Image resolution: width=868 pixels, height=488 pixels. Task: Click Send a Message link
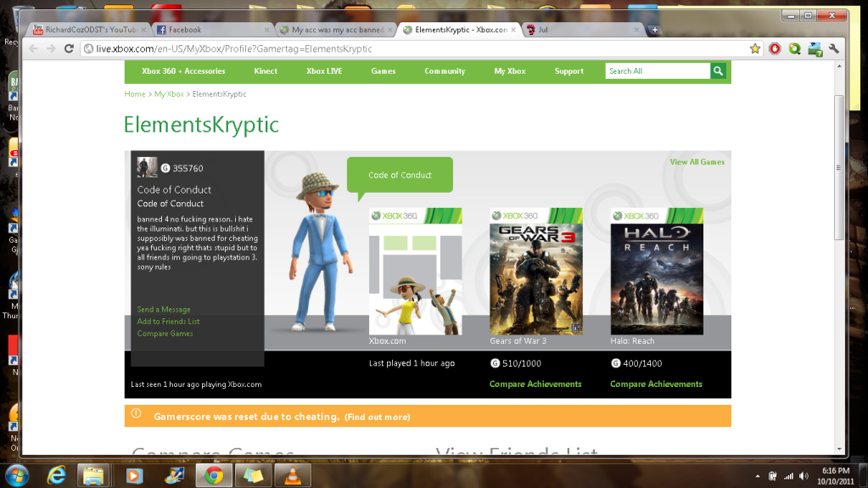pyautogui.click(x=164, y=310)
